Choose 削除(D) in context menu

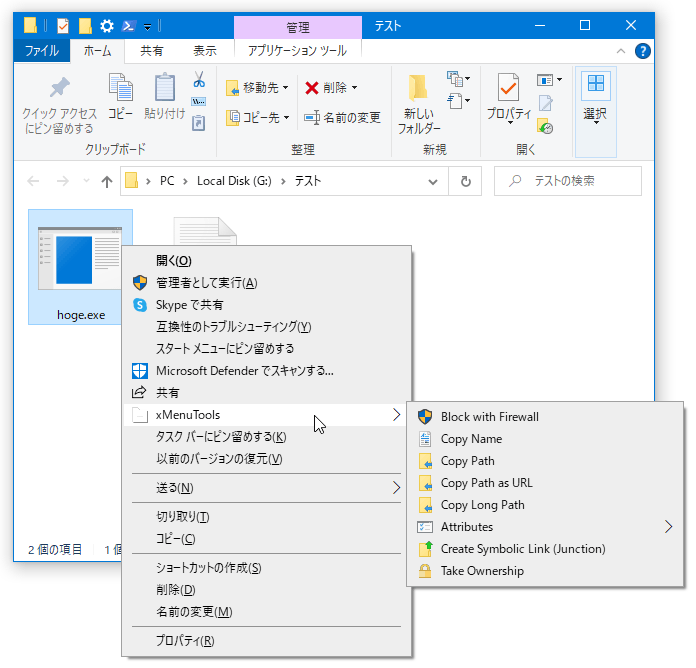pos(266,590)
